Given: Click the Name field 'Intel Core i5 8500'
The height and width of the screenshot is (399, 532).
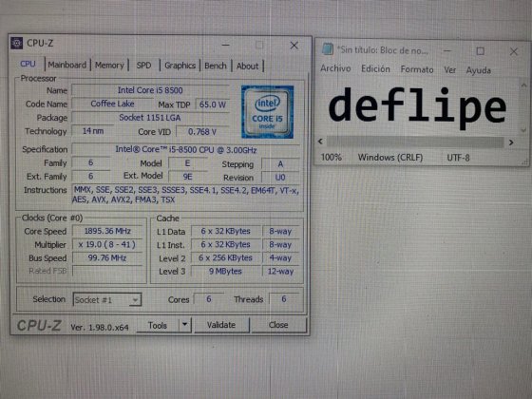Looking at the screenshot, I should pos(150,90).
